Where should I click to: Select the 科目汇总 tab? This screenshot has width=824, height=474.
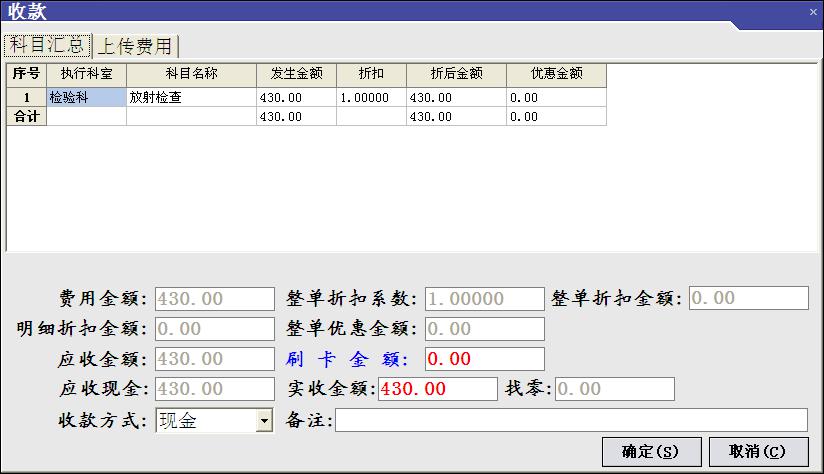[48, 46]
